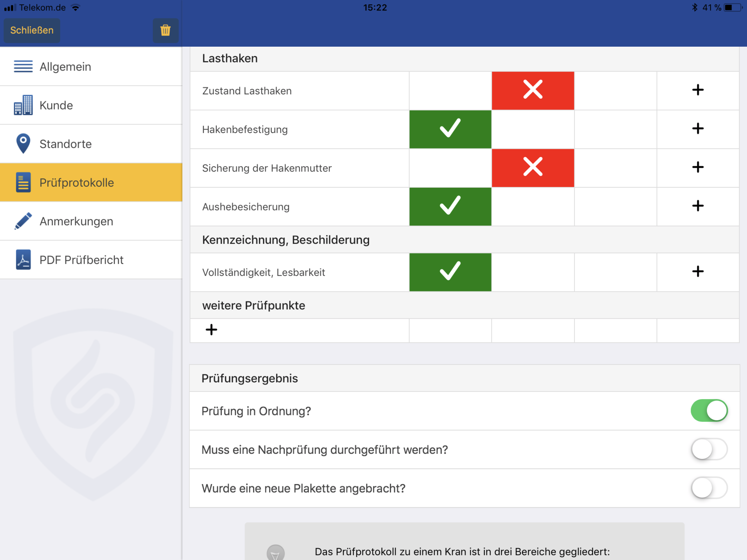Click the Kunde building icon

tap(23, 105)
